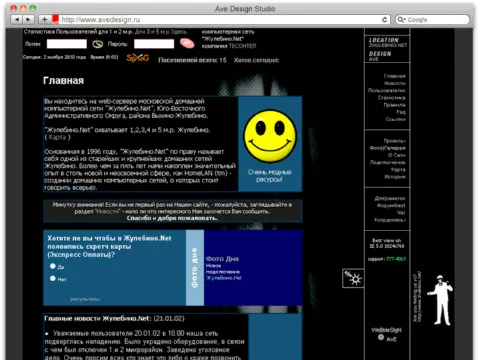This screenshot has height=360, width=480.
Task: Open Подключение in the sidebar menu
Action: [x=388, y=163]
